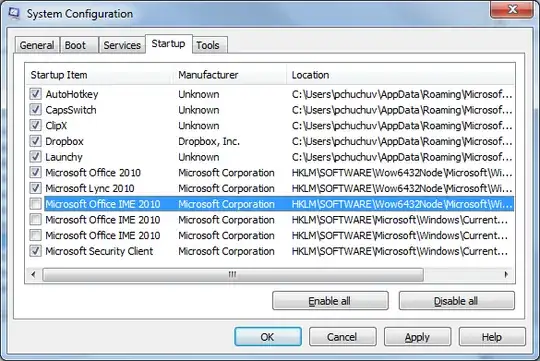Select the Launchy startup item
This screenshot has height=361, width=540.
tap(64, 157)
